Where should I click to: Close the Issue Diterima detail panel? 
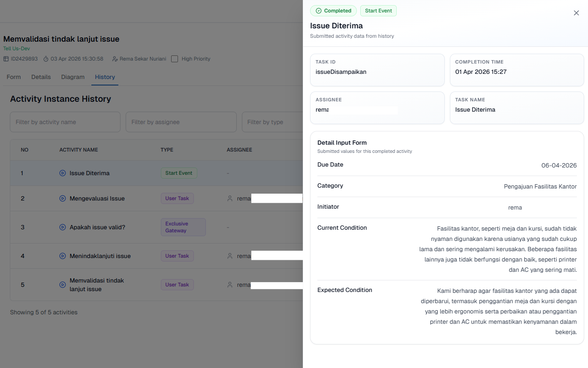click(x=576, y=13)
